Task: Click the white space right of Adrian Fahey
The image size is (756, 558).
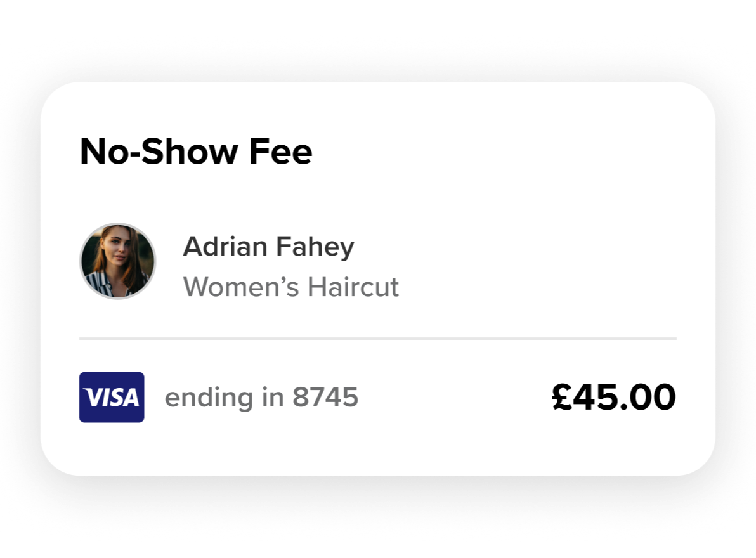Action: click(516, 247)
